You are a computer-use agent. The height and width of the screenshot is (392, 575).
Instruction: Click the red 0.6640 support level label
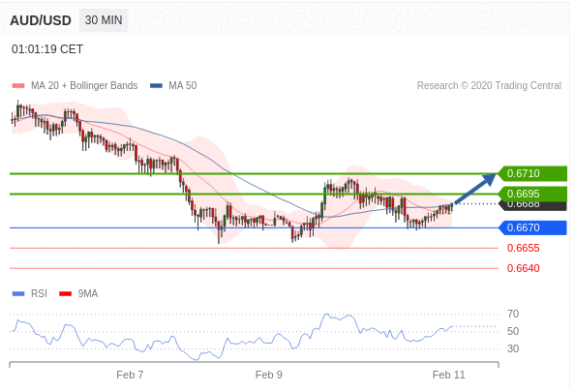[x=524, y=268]
